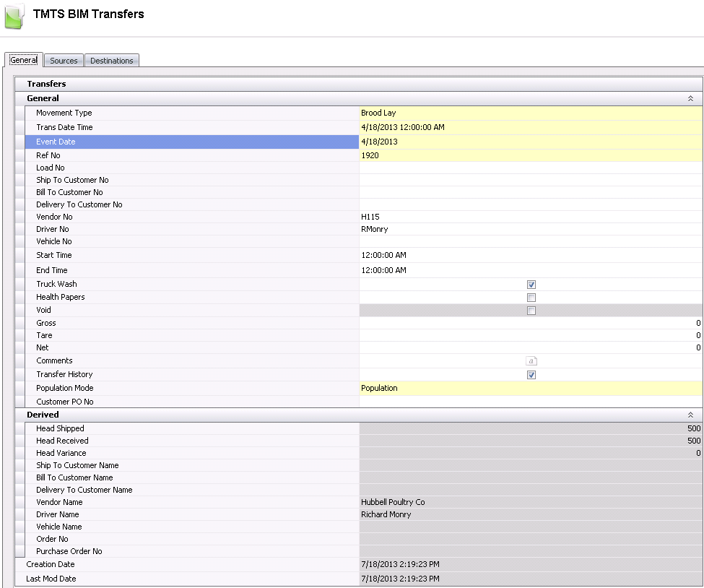Open the Destinations tab
Image resolution: width=704 pixels, height=588 pixels.
tap(111, 61)
